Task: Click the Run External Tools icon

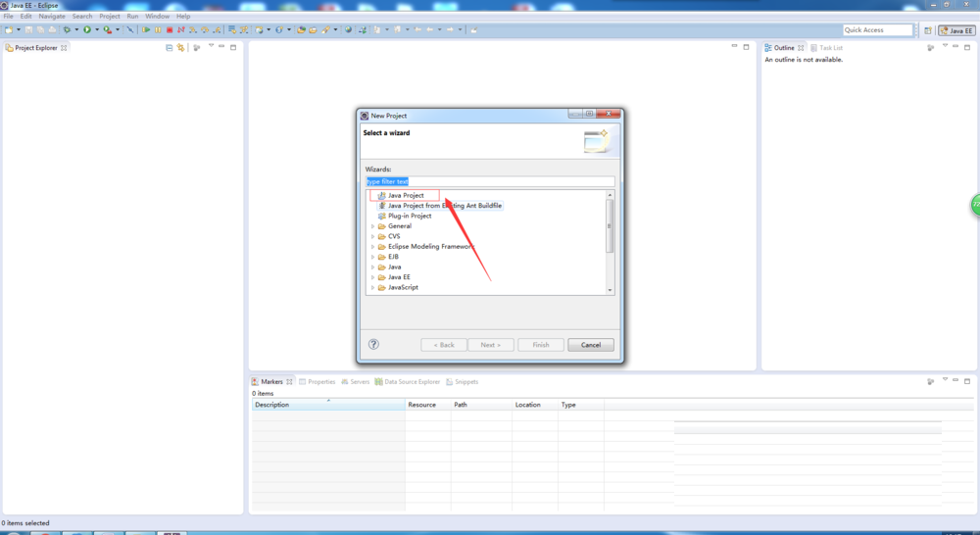Action: coord(108,30)
